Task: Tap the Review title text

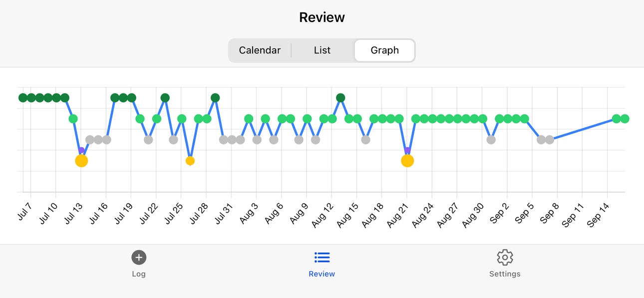Action: click(322, 17)
